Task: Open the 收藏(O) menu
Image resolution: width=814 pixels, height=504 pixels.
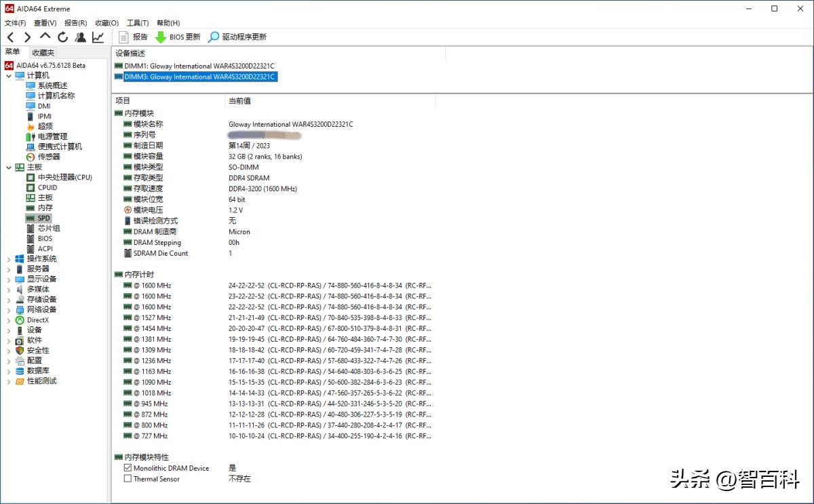Action: [106, 23]
